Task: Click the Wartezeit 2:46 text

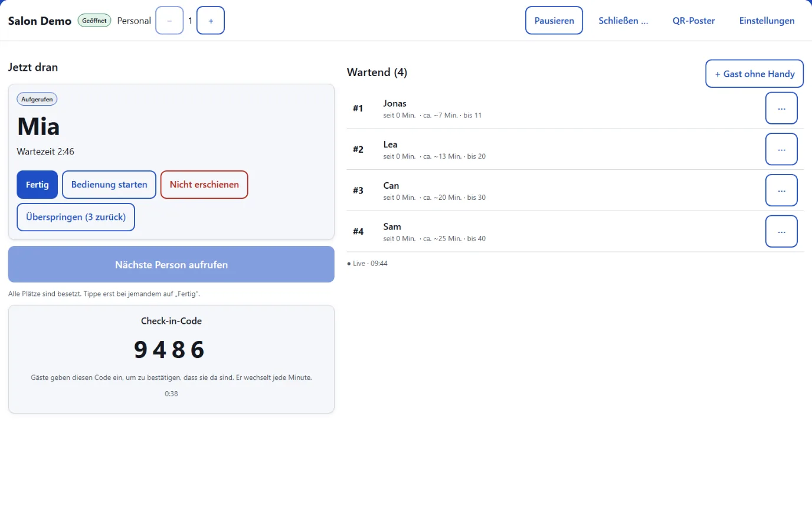Action: (45, 152)
